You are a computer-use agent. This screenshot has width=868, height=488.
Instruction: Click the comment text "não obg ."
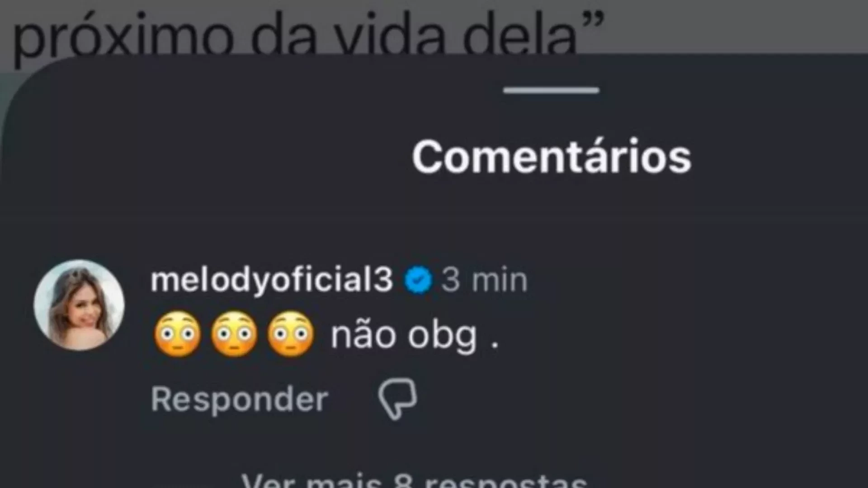coord(415,337)
